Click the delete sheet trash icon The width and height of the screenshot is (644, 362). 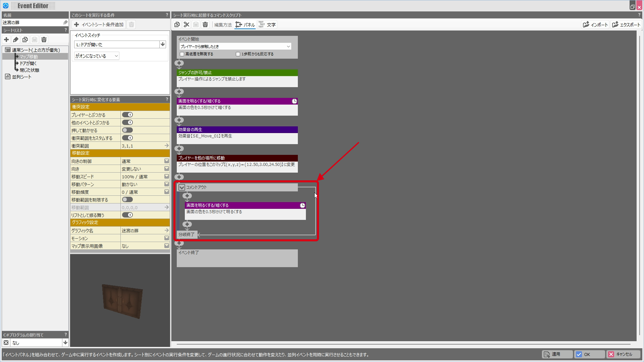pos(44,40)
